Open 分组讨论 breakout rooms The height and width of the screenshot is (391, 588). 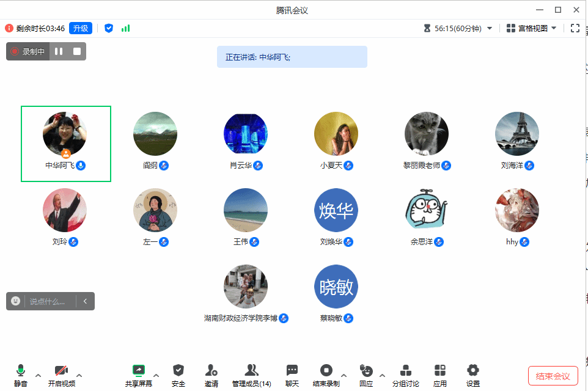click(405, 375)
